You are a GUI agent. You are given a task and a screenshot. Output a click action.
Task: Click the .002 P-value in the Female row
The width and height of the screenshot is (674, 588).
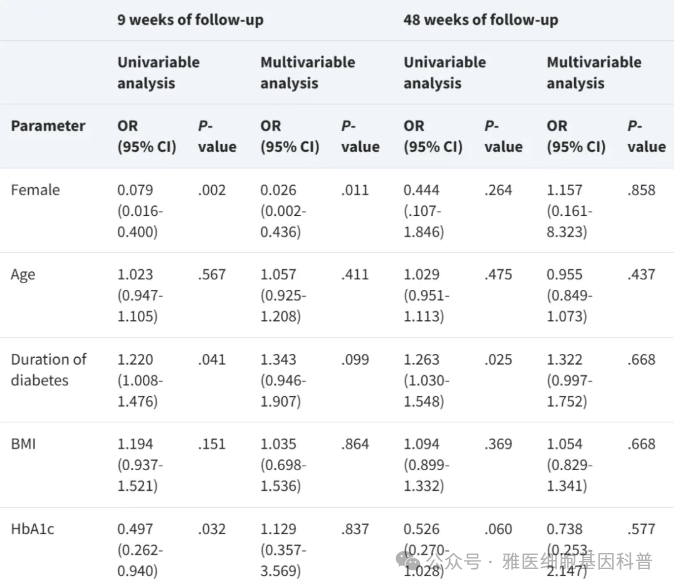pos(211,190)
